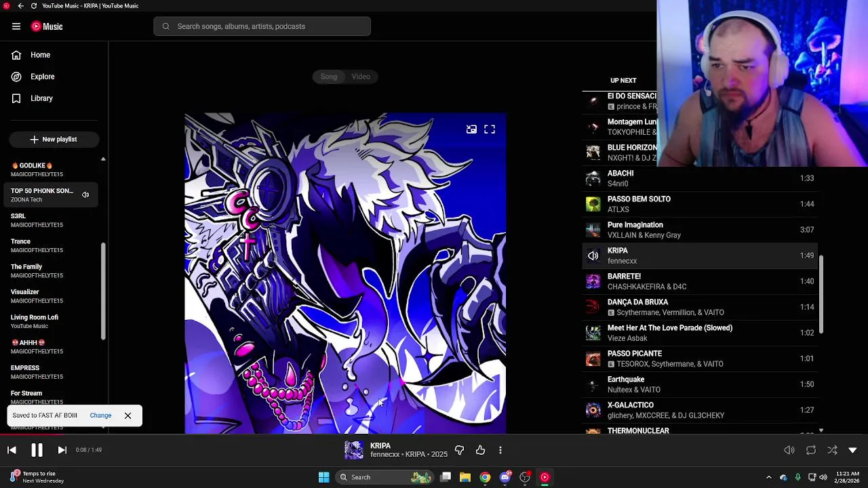Image resolution: width=868 pixels, height=488 pixels.
Task: Click PASSO PICANTE album thumbnail
Action: [x=593, y=359]
